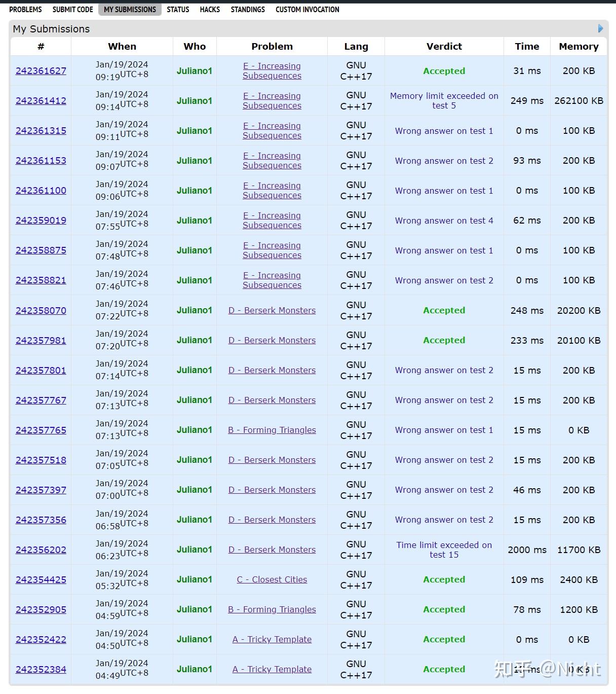Open problem A - Tricky Template

272,639
